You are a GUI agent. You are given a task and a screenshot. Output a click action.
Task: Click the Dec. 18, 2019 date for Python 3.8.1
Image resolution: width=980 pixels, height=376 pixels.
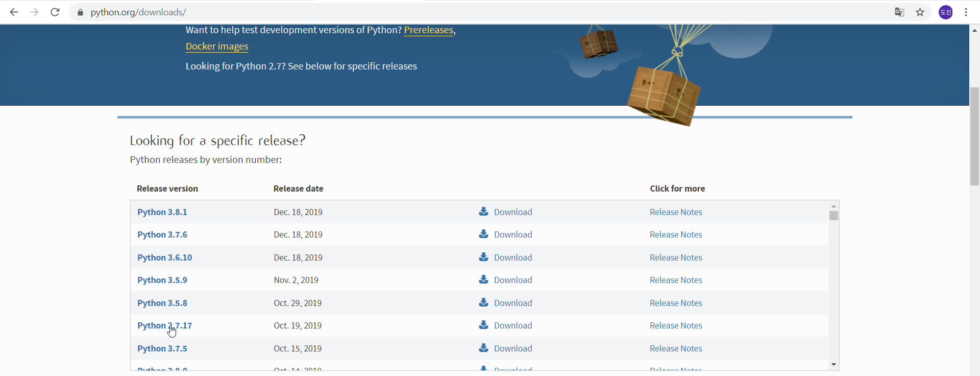(298, 212)
